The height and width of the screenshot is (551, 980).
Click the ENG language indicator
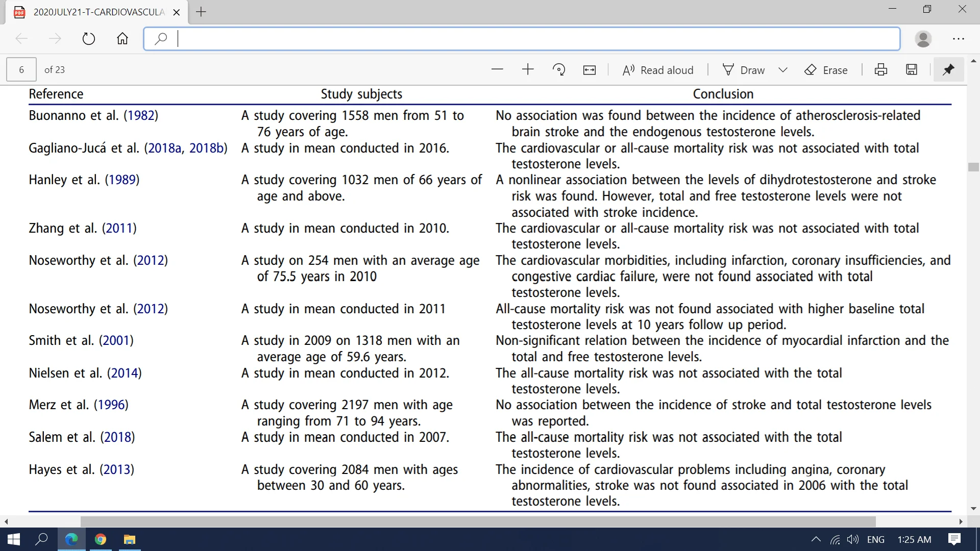[876, 539]
